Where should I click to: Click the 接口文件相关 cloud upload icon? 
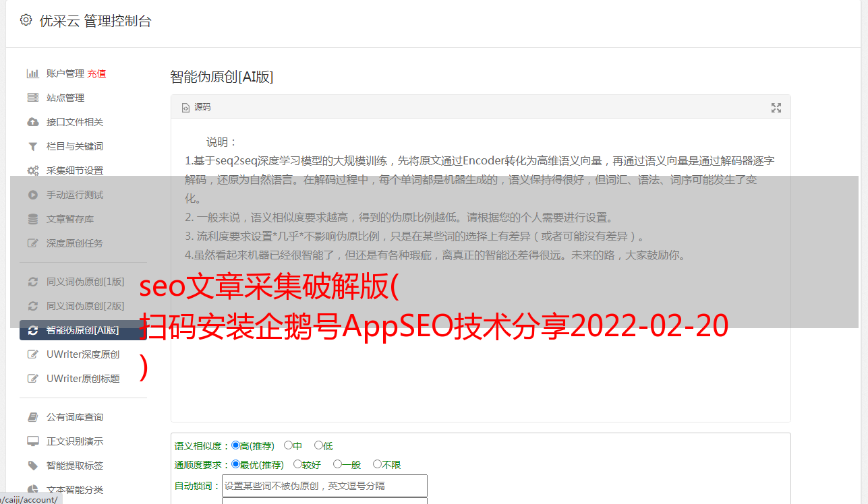click(x=32, y=122)
